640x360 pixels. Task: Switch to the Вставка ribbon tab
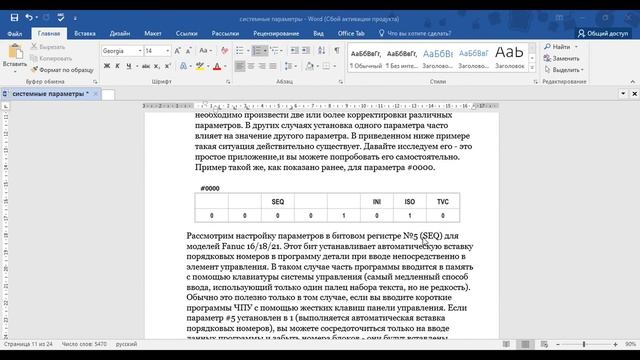(x=85, y=33)
